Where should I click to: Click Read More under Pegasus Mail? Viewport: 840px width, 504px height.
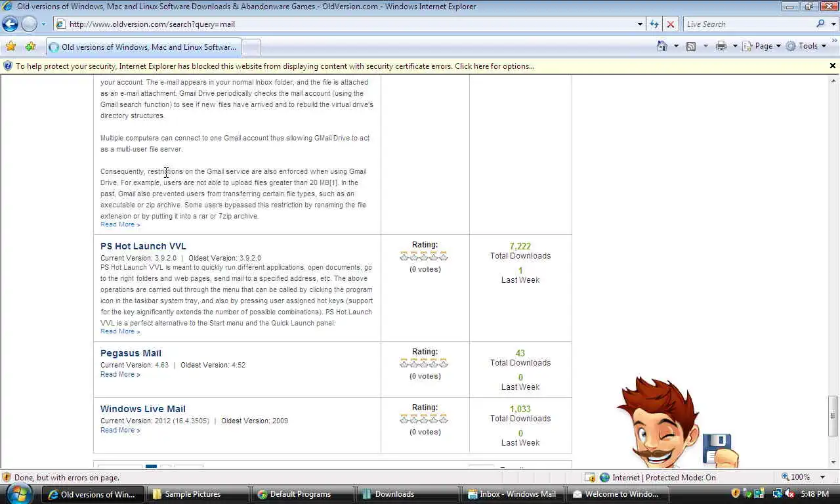120,374
